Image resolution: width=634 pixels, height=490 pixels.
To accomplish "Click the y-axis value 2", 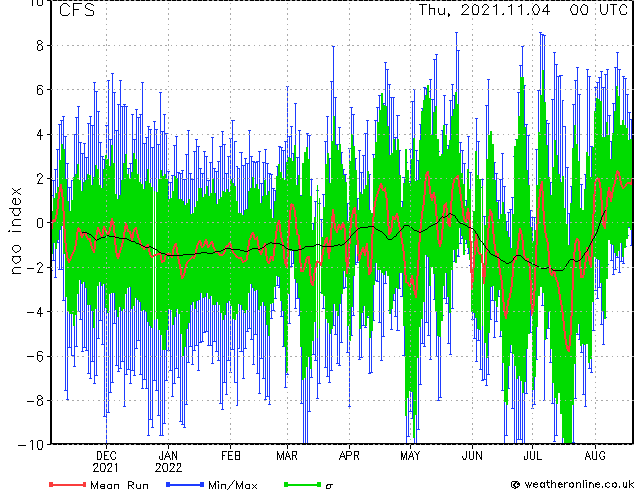I will [x=40, y=179].
